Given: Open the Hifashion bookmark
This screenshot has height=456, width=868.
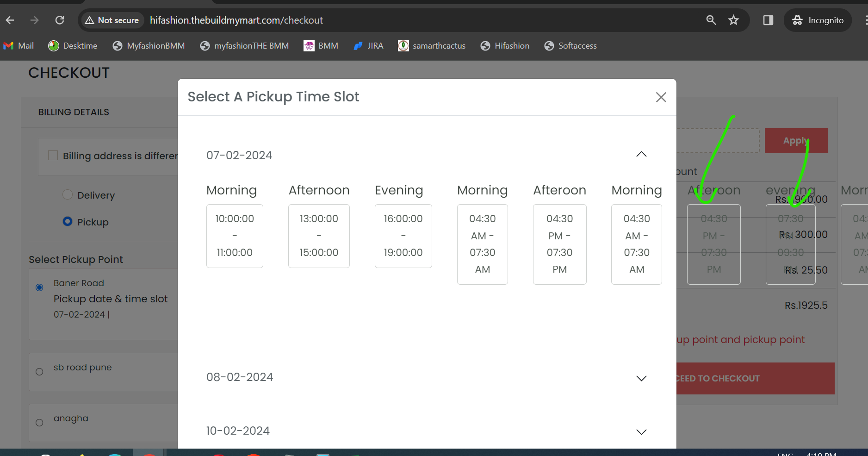Looking at the screenshot, I should click(x=505, y=46).
